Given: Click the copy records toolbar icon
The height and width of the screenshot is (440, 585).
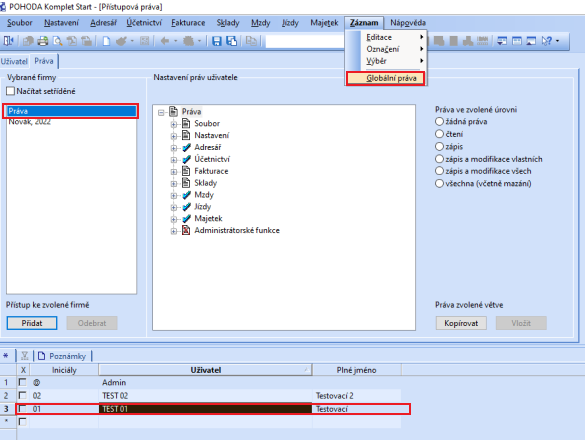Looking at the screenshot, I should coord(251,41).
